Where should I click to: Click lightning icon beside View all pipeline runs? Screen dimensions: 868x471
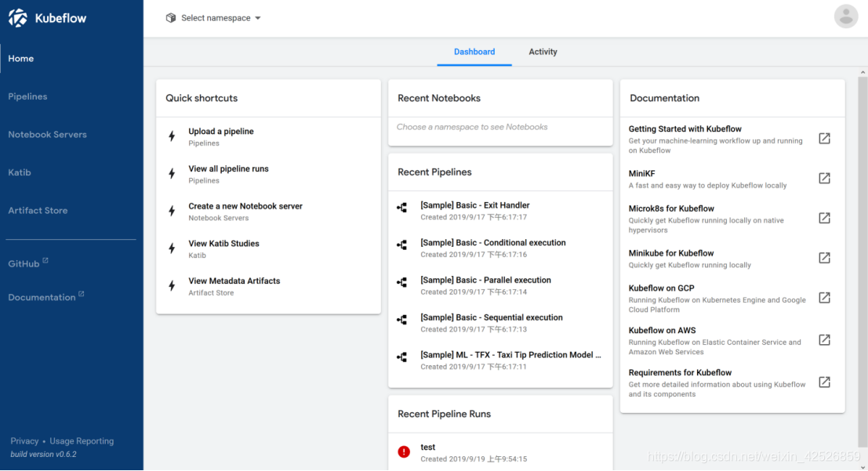(173, 174)
